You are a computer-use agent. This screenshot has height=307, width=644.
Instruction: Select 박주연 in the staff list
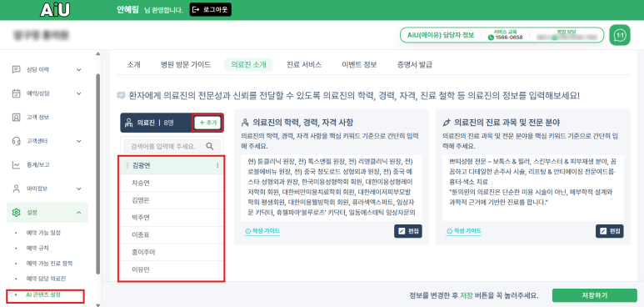(172, 217)
